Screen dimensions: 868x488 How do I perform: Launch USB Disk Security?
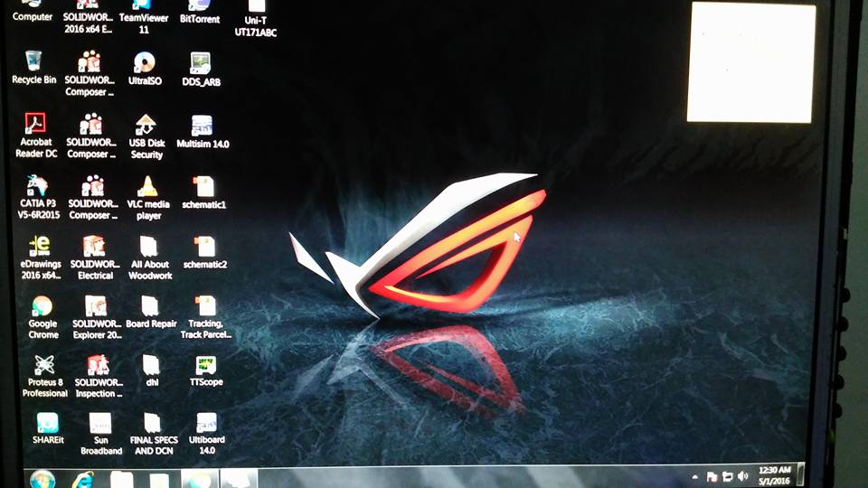146,136
